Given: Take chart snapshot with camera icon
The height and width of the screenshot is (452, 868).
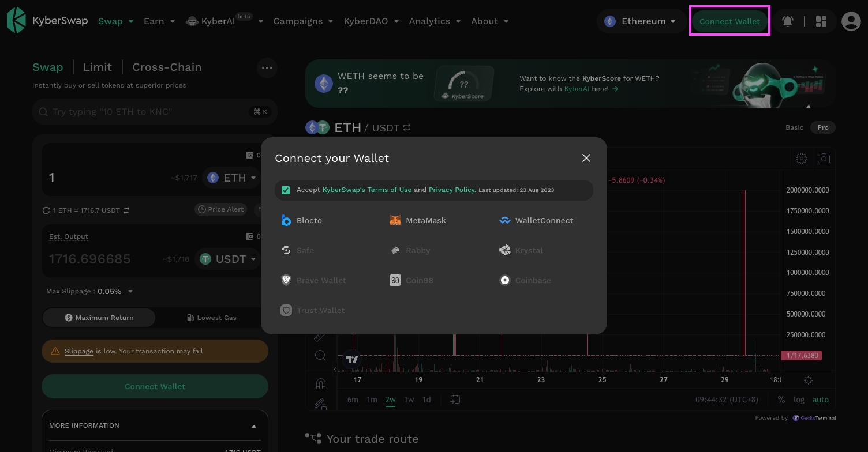Looking at the screenshot, I should 824,159.
